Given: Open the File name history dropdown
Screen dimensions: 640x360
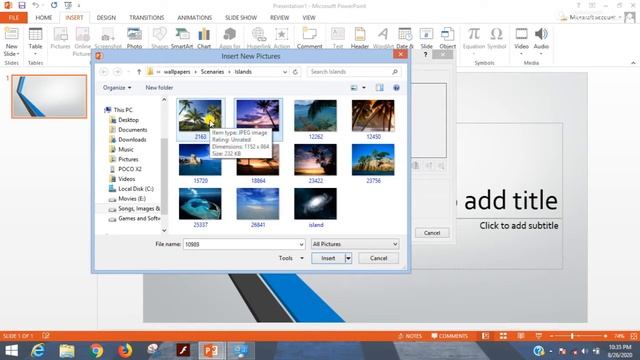Looking at the screenshot, I should click(301, 244).
